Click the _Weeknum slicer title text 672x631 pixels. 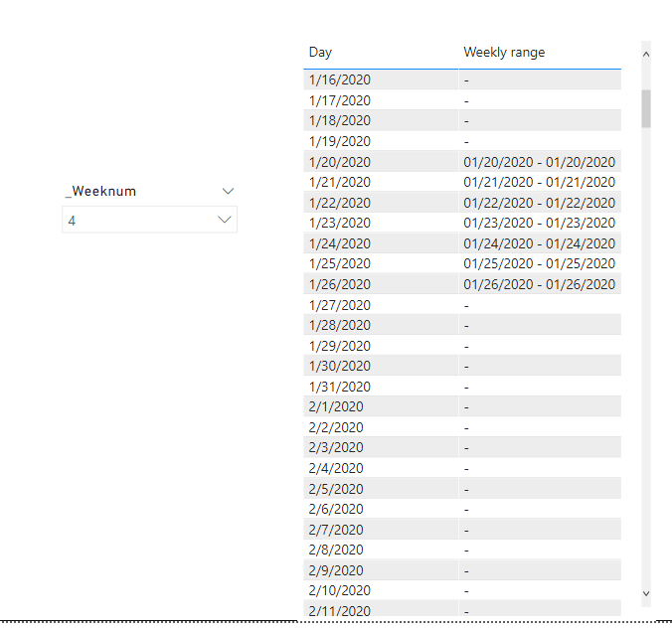pos(101,191)
